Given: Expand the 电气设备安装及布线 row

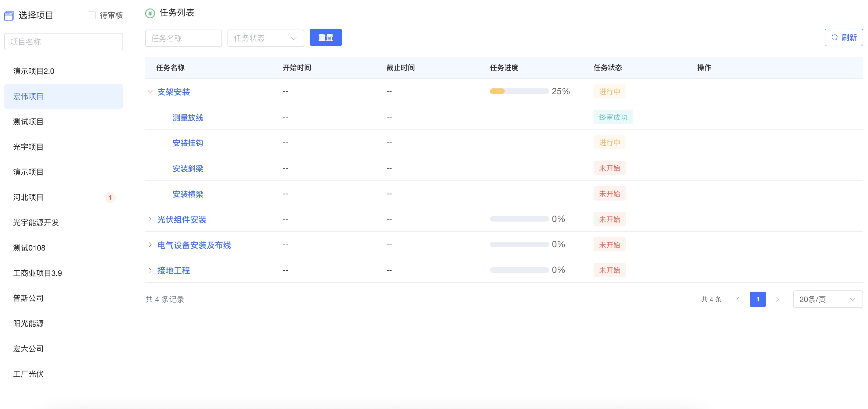Looking at the screenshot, I should pyautogui.click(x=150, y=245).
